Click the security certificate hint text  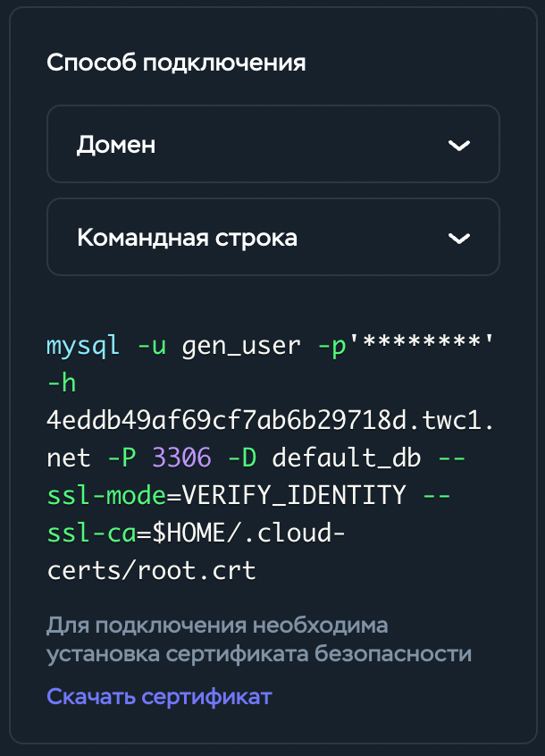[x=259, y=639]
